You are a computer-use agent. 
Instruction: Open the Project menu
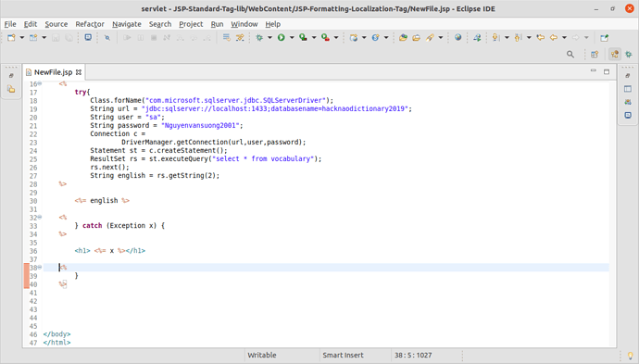[191, 24]
